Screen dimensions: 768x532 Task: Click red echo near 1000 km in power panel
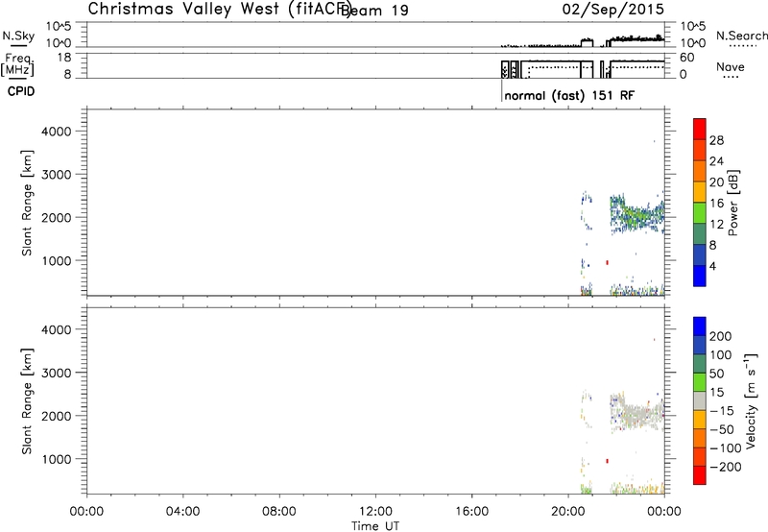(608, 262)
